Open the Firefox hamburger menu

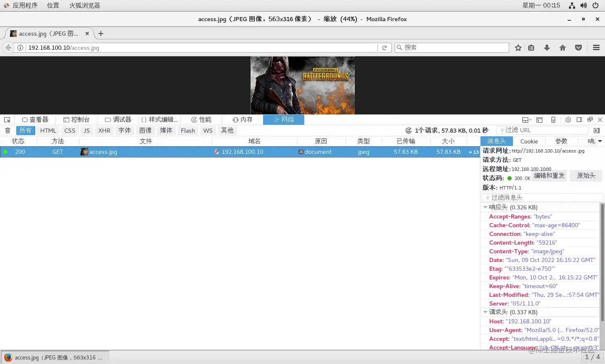point(596,48)
